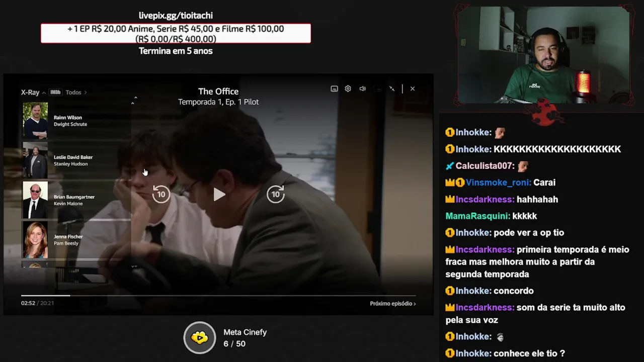
Task: Play the paused episode
Action: click(219, 195)
